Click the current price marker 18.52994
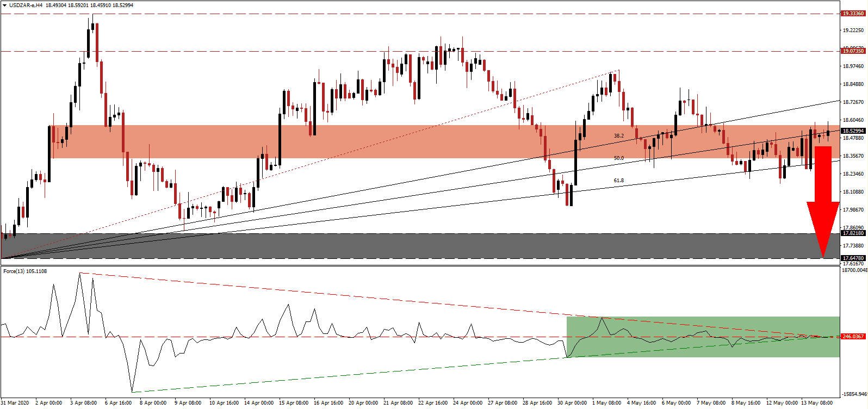This screenshot has width=868, height=409. coord(853,131)
